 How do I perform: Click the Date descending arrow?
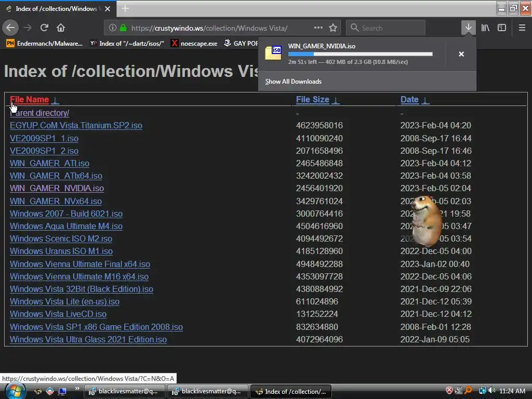coord(425,100)
